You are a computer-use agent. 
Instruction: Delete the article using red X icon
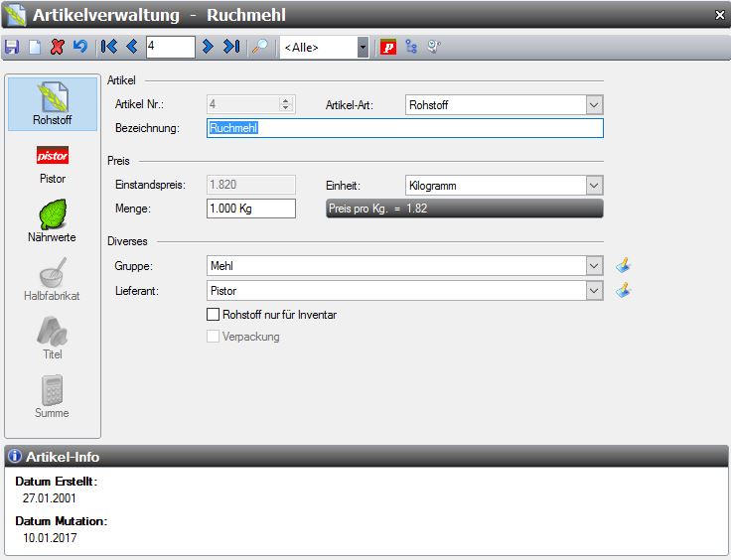(x=57, y=47)
